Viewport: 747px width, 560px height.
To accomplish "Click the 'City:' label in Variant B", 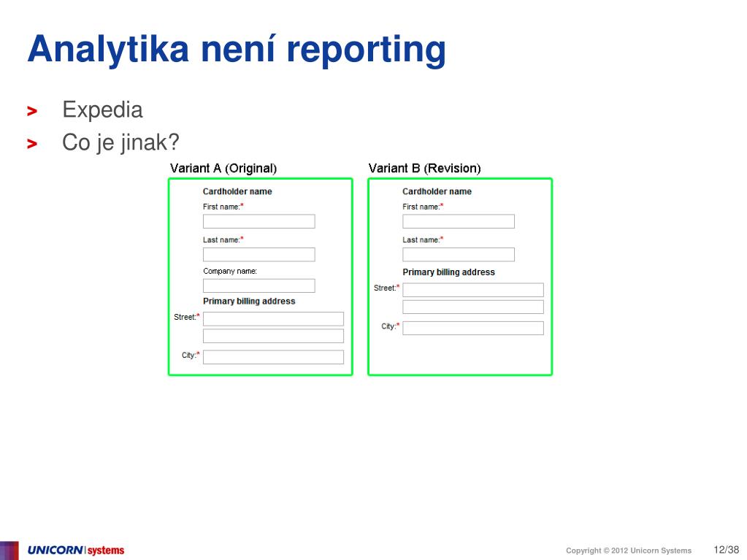I will (x=390, y=326).
